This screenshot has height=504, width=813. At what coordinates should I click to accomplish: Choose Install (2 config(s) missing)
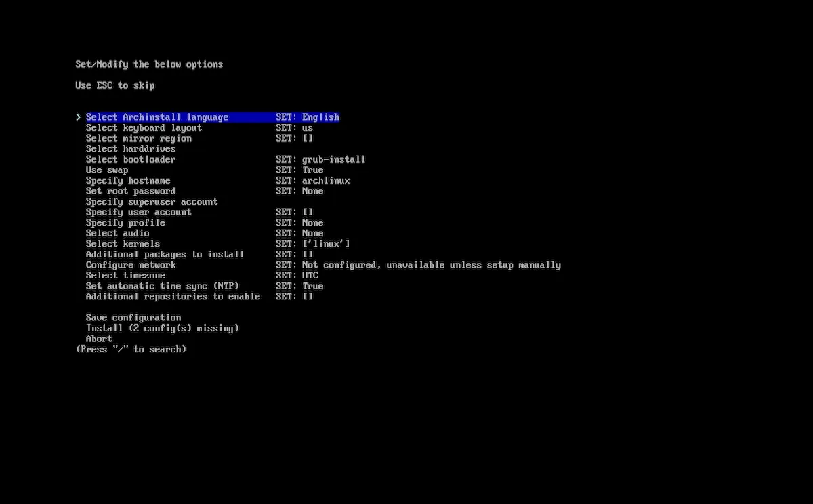163,328
